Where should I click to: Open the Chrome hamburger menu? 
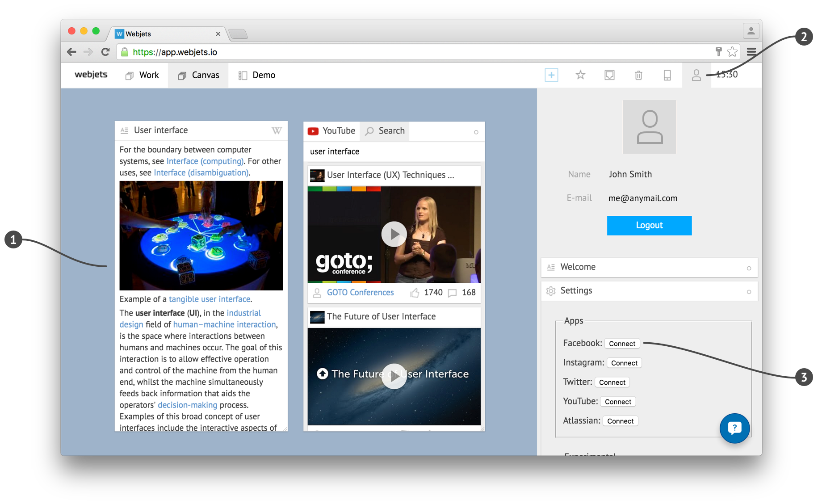pos(751,52)
